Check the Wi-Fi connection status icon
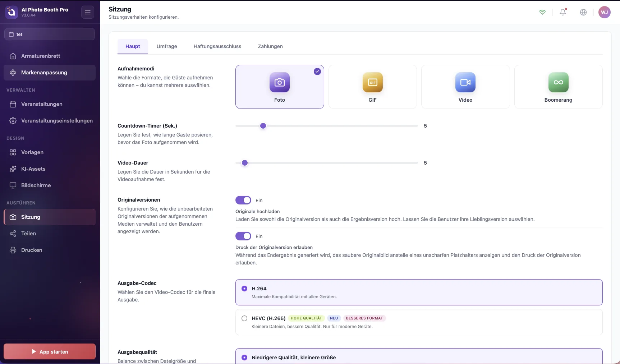Viewport: 620px width, 364px height. click(x=542, y=12)
